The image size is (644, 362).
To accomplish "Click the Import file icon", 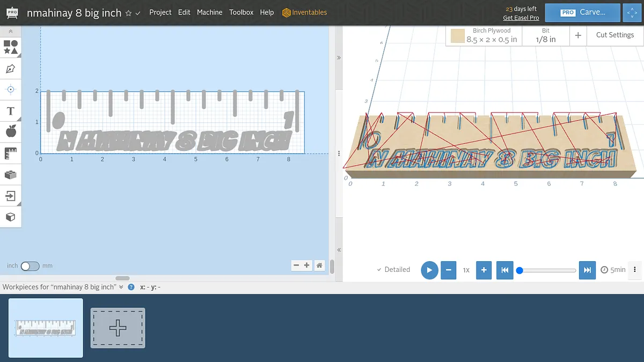I will click(10, 196).
